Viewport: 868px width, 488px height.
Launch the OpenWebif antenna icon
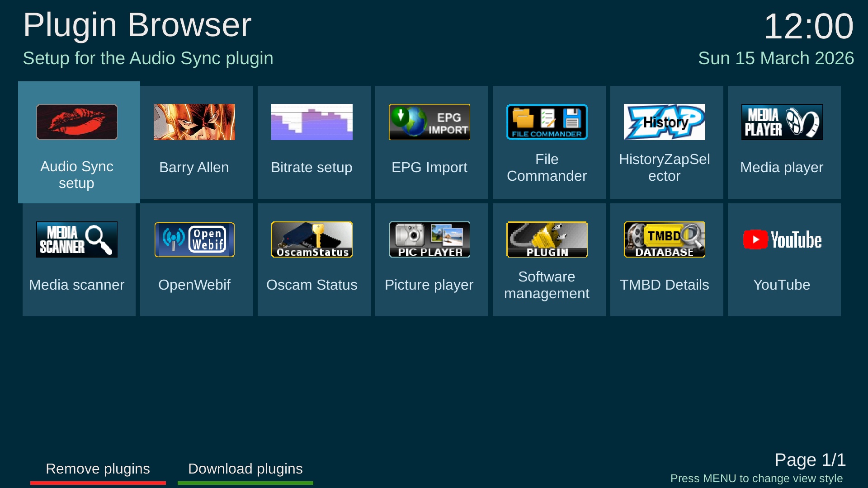194,239
